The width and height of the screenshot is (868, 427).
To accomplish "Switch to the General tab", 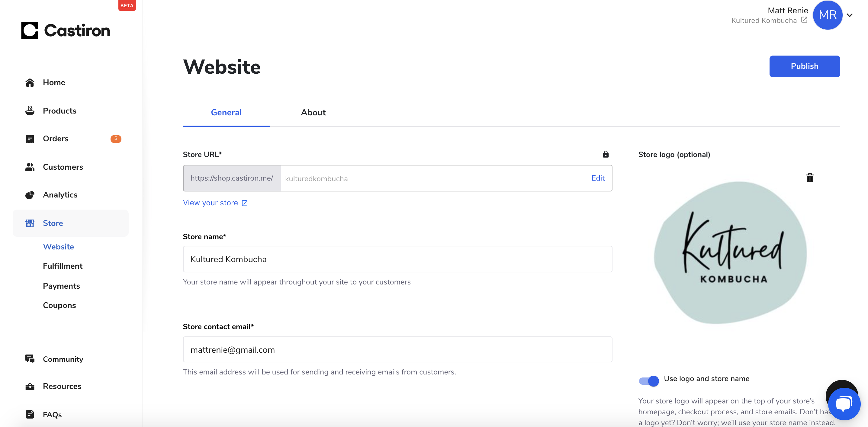I will pos(226,112).
